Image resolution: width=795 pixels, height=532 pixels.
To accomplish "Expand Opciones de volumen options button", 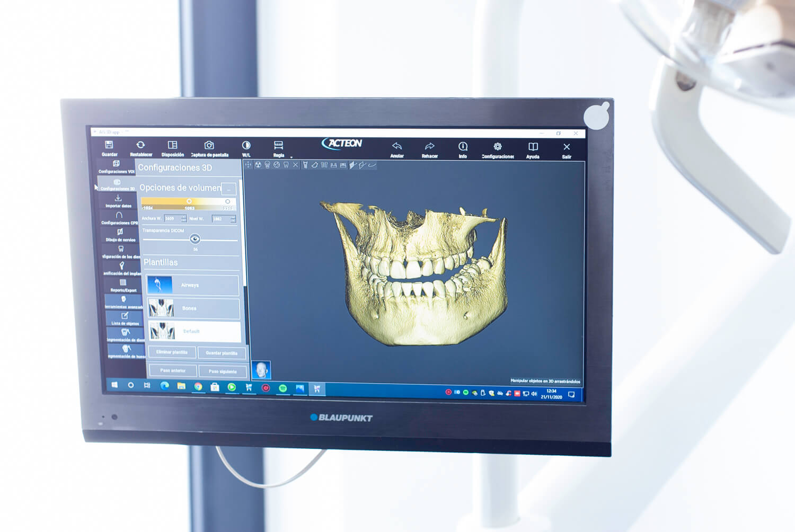I will pyautogui.click(x=228, y=189).
